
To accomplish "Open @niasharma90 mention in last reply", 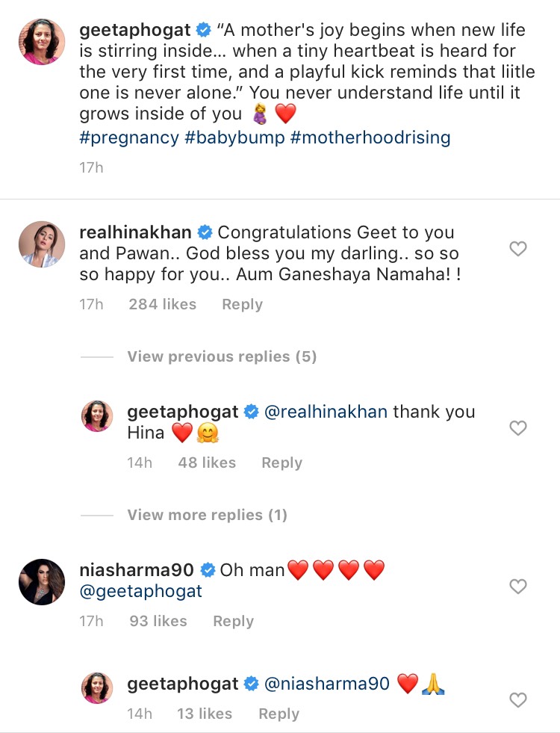I will [x=327, y=684].
